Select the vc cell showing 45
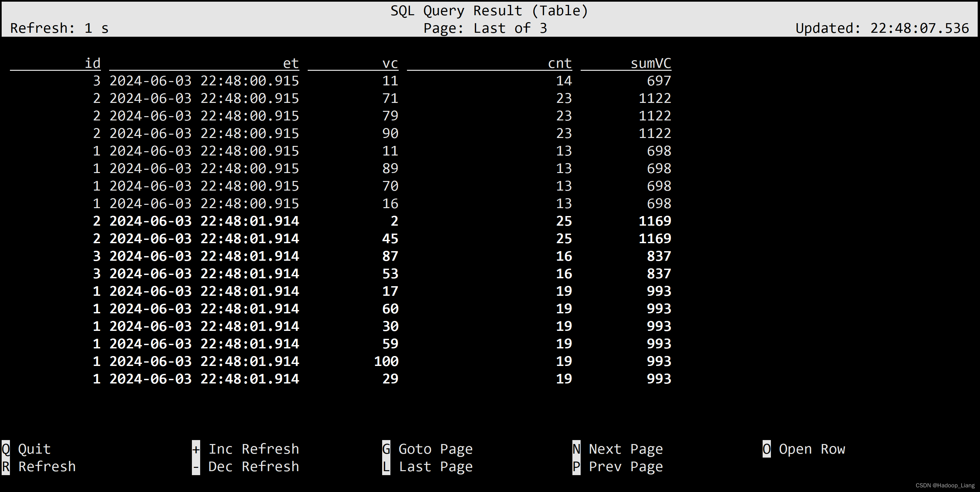 click(390, 239)
